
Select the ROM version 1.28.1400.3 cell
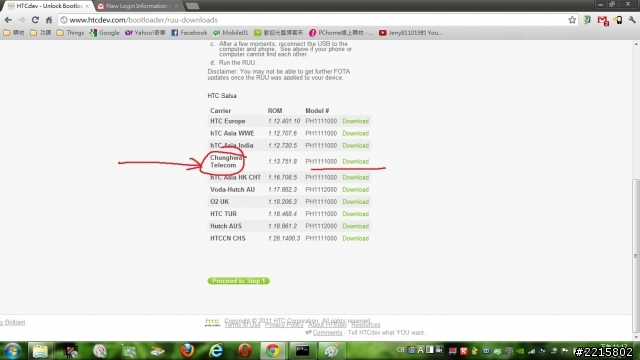(284, 238)
